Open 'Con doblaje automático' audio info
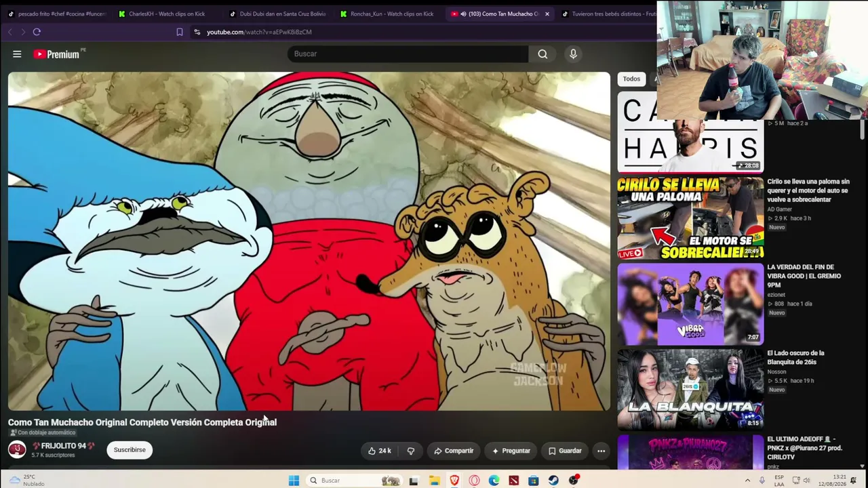Viewport: 868px width, 488px height. [x=42, y=432]
